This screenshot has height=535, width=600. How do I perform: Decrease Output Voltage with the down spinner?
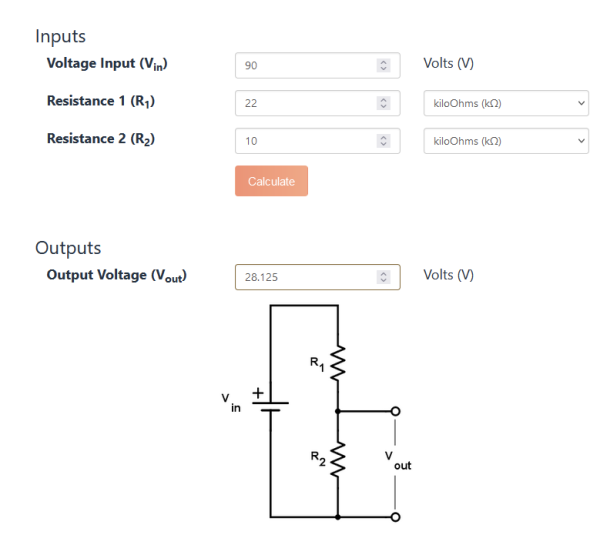[383, 281]
